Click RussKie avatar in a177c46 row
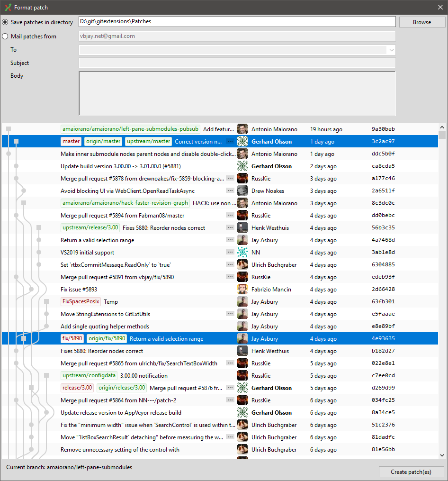448x481 pixels. point(242,178)
